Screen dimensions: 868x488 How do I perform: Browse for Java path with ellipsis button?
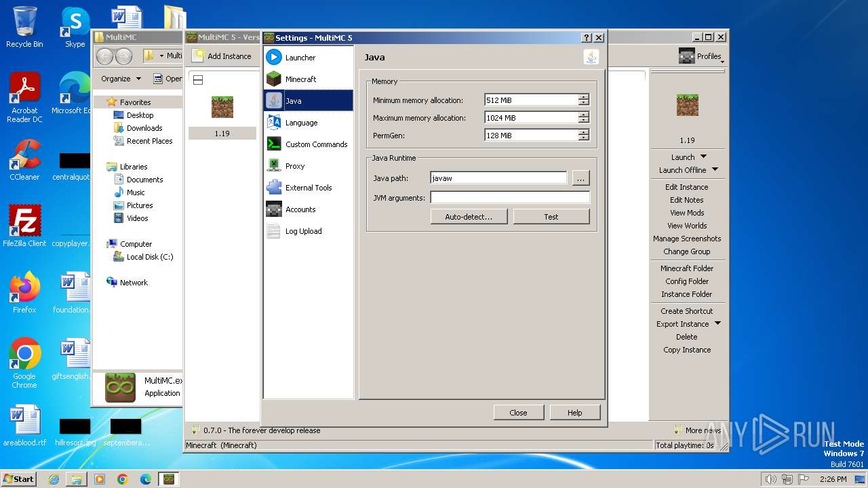(x=581, y=178)
